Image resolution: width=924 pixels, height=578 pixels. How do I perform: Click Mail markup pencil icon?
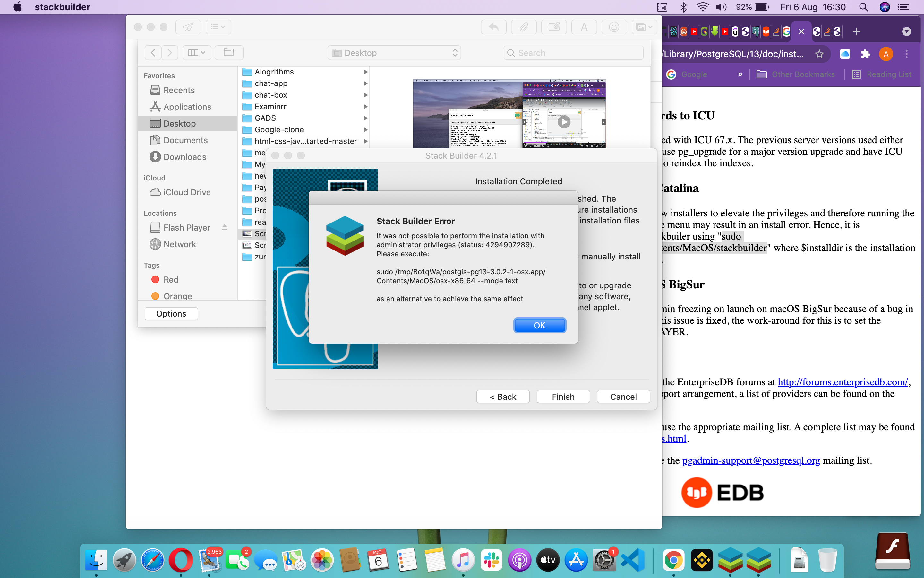[x=554, y=27]
